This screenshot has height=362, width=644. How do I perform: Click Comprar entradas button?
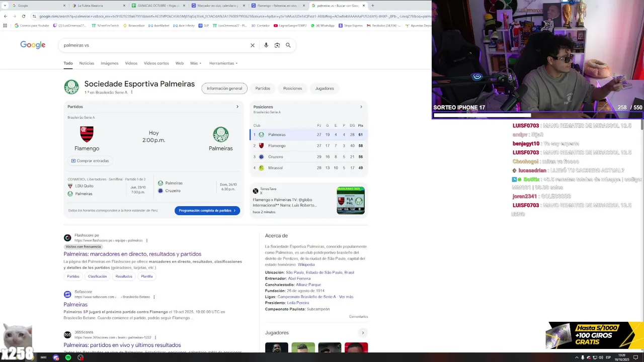coord(90,161)
